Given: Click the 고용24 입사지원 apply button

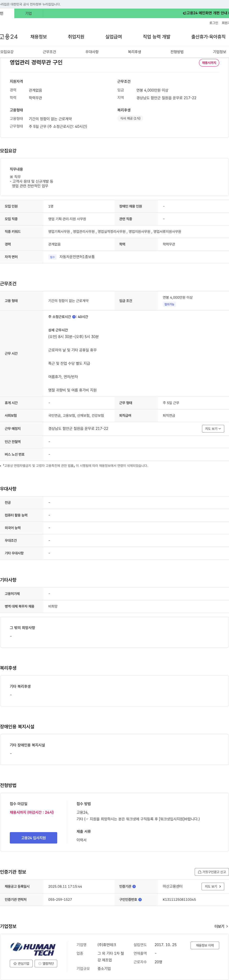Looking at the screenshot, I should tap(33, 838).
